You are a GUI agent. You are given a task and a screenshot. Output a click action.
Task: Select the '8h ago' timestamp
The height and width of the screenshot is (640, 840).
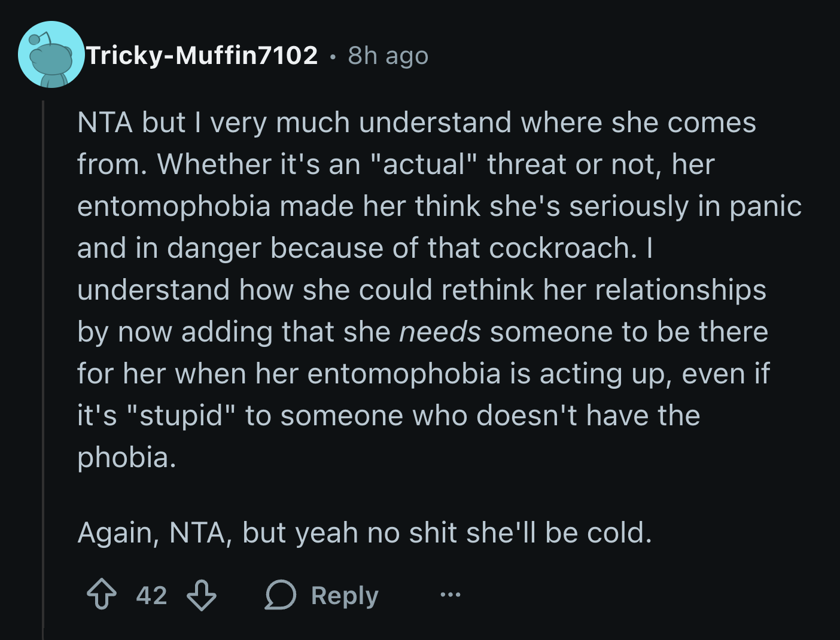point(386,56)
